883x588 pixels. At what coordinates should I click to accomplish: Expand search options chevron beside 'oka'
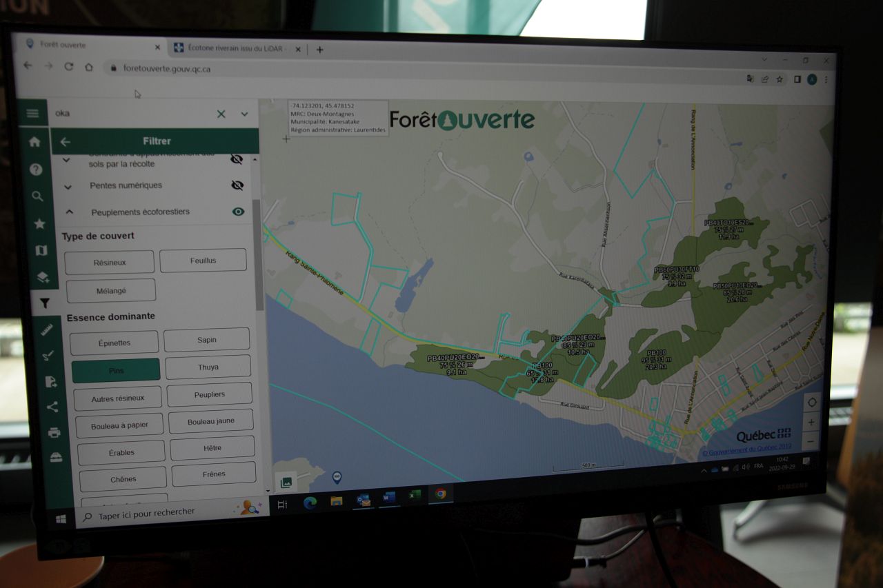click(x=244, y=114)
